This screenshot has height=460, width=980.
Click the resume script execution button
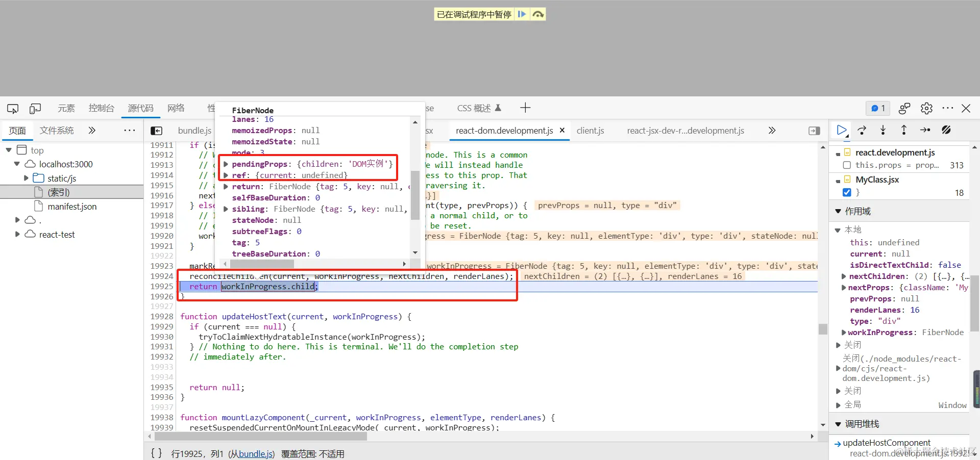[842, 131]
